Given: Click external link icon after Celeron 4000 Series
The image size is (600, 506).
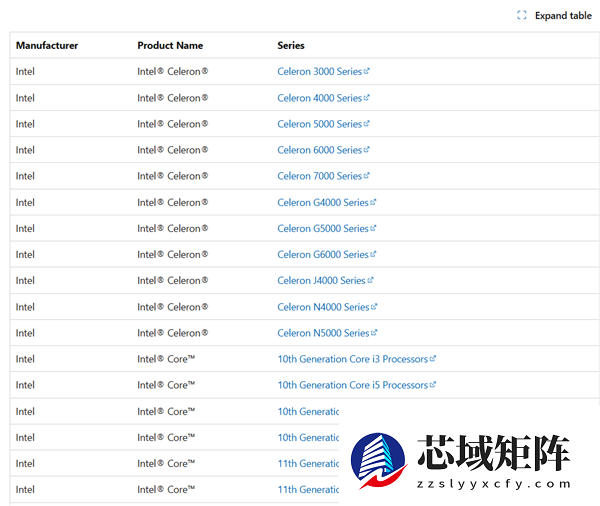Looking at the screenshot, I should [367, 98].
